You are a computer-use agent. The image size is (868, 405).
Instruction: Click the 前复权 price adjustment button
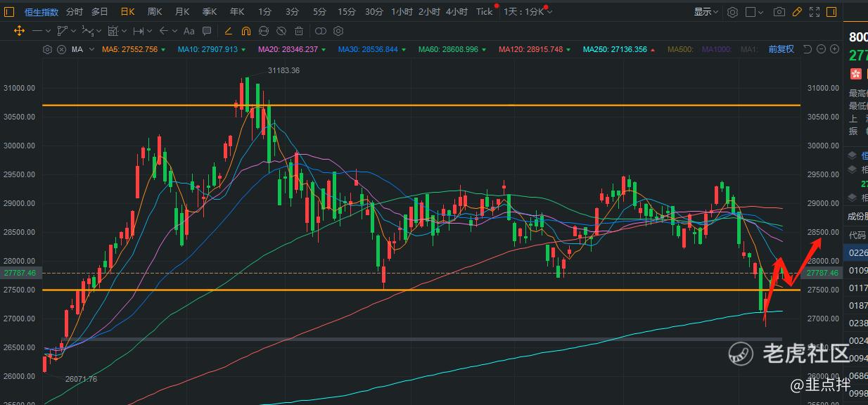pos(781,49)
